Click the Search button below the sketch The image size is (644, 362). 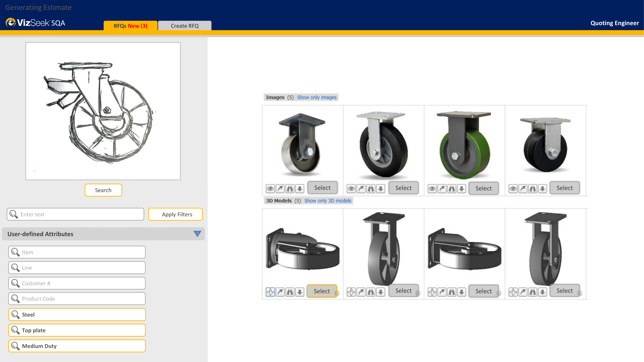click(103, 190)
